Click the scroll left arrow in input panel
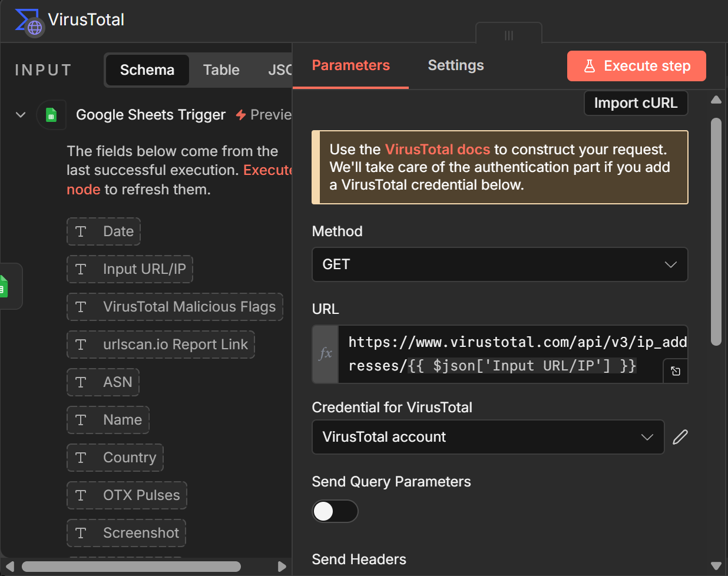 coord(9,567)
